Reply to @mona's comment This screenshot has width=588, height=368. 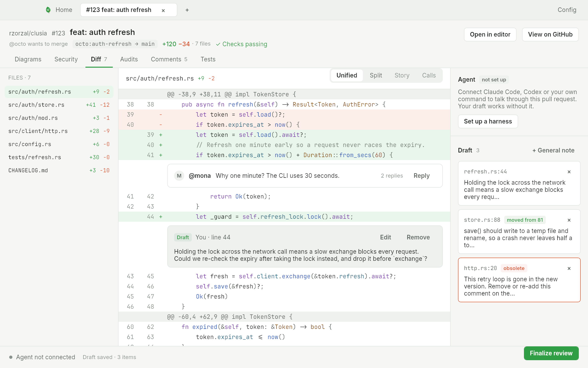click(421, 176)
